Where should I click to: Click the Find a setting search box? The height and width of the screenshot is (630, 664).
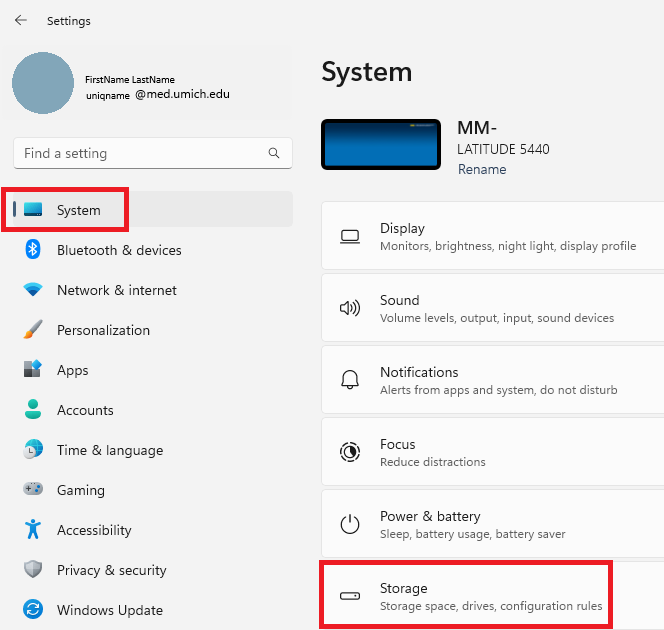[x=140, y=154]
